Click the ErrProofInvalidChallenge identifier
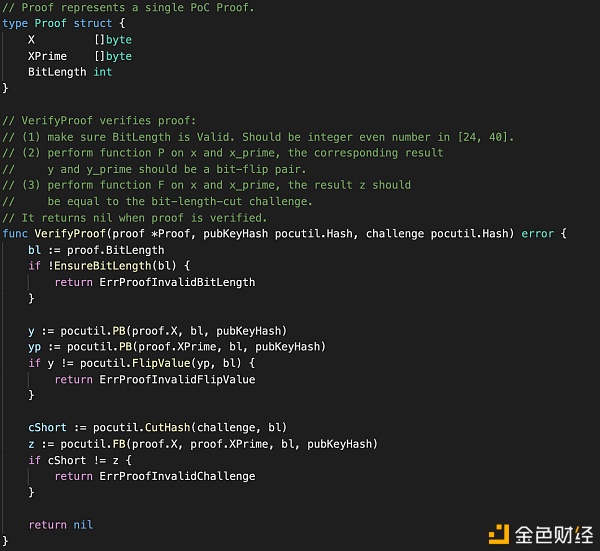Screen dimensions: 600x551 (x=177, y=476)
